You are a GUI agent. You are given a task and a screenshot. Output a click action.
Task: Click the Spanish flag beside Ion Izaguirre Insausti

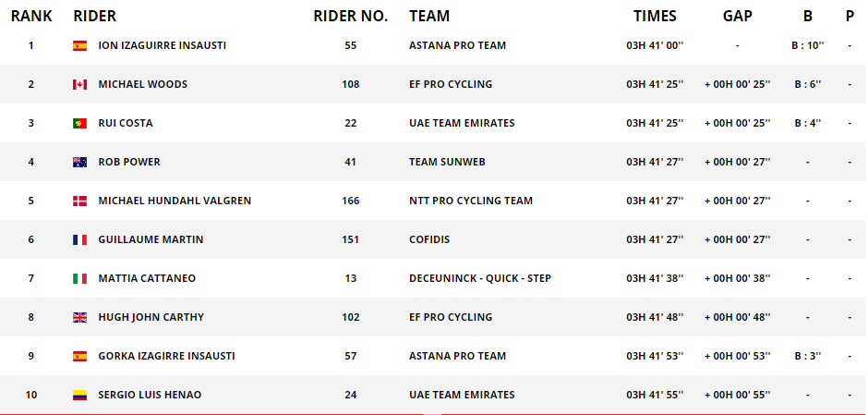(x=79, y=45)
